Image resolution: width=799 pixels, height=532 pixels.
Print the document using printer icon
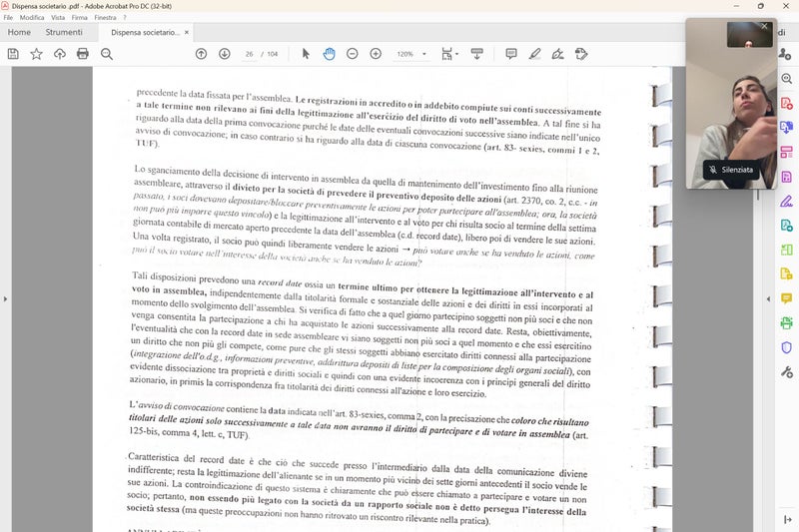(83, 54)
